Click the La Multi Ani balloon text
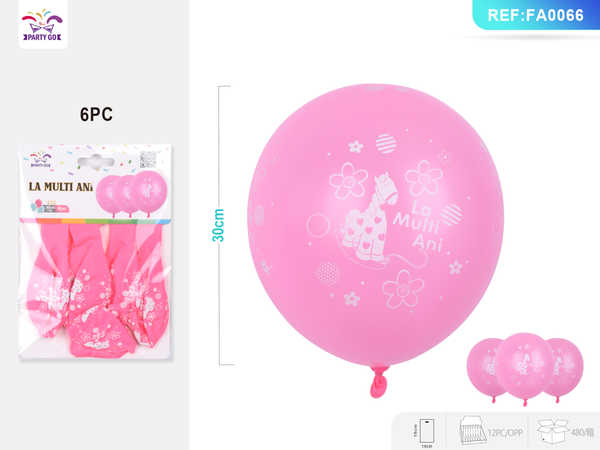Image resolution: width=600 pixels, height=450 pixels. point(419,227)
